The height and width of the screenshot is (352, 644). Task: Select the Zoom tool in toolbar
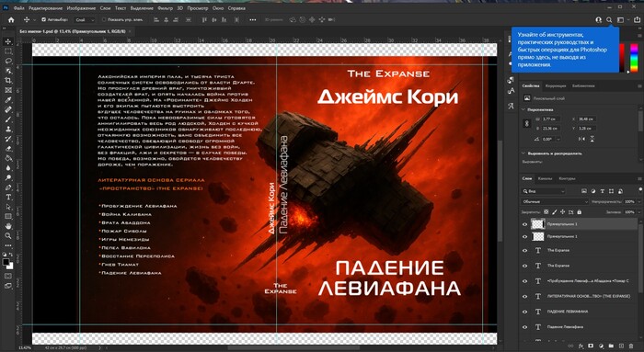[x=8, y=236]
